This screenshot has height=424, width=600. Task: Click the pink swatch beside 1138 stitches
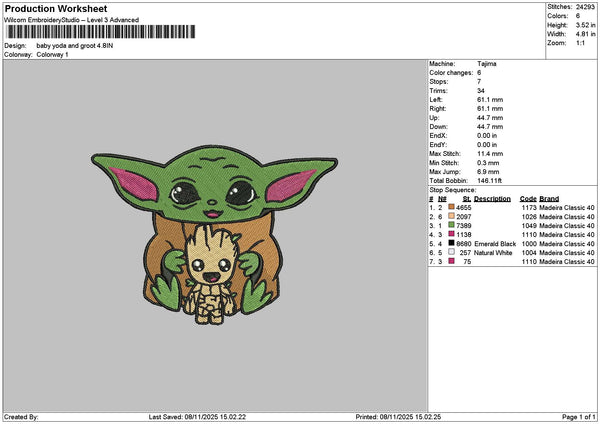(x=451, y=234)
